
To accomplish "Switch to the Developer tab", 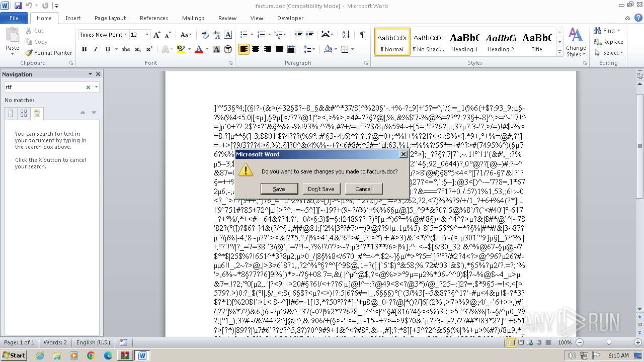I will [290, 18].
